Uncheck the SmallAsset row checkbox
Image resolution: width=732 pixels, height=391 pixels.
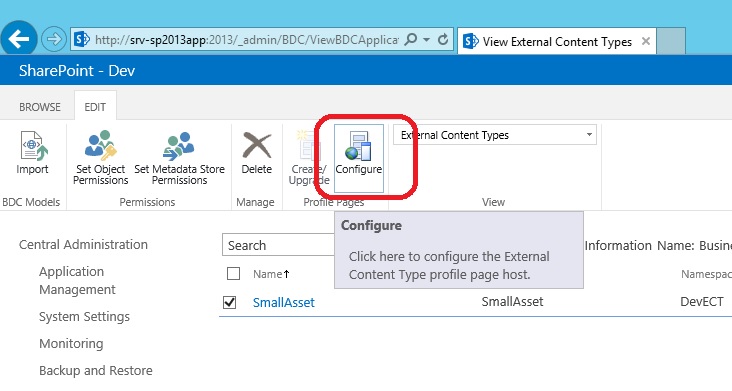(230, 302)
